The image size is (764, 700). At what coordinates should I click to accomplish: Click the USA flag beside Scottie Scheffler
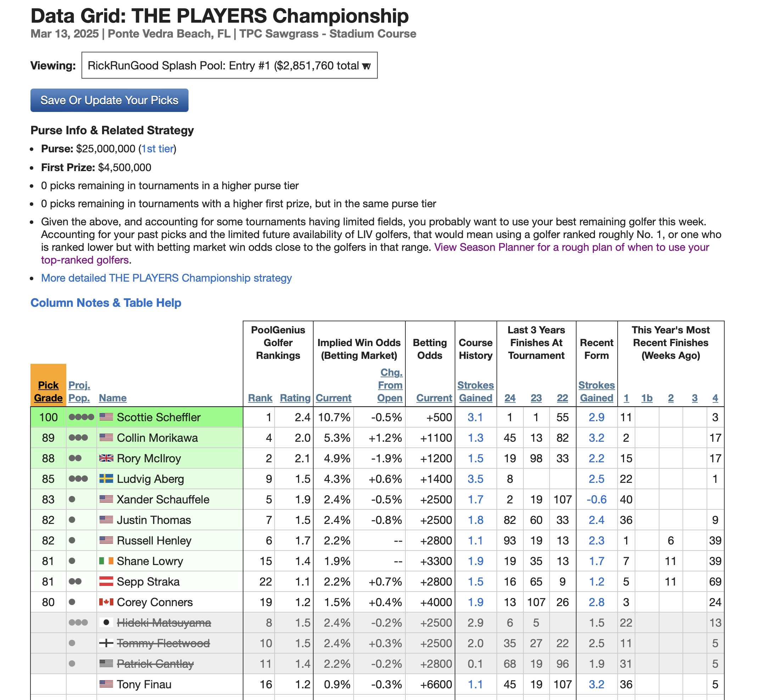(106, 417)
